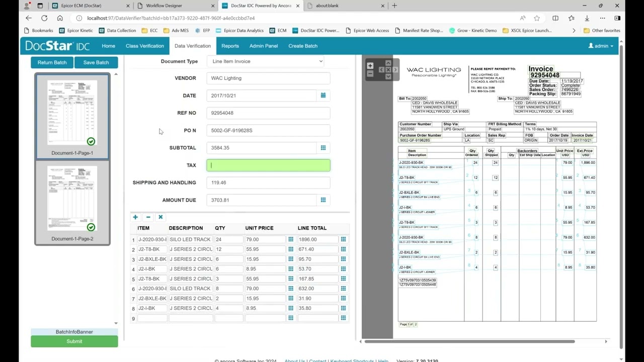This screenshot has width=644, height=362.
Task: Click line total grid icon in row 6
Action: 343,289
